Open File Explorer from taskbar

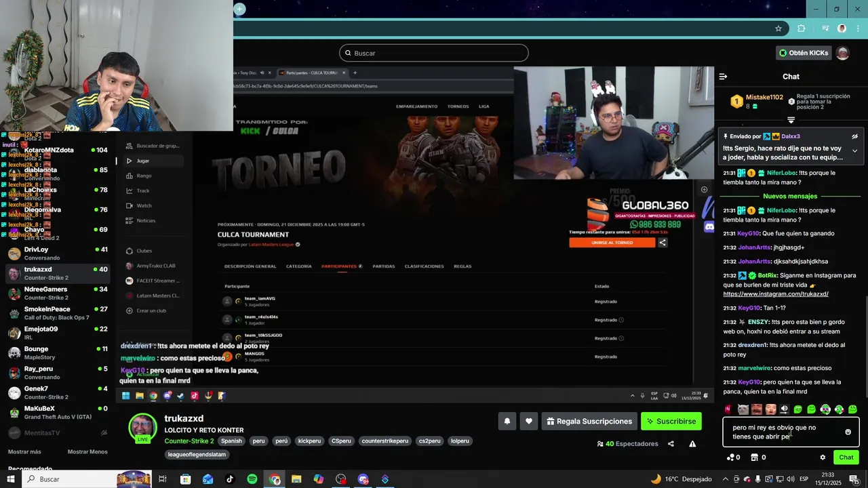tap(296, 479)
